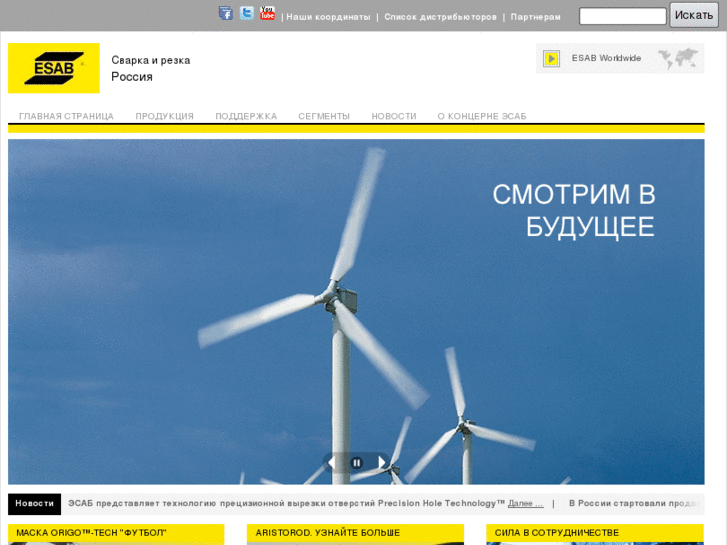
Task: Select ГЛАВНАЯ СТРАНИЦА menu item
Action: click(66, 116)
